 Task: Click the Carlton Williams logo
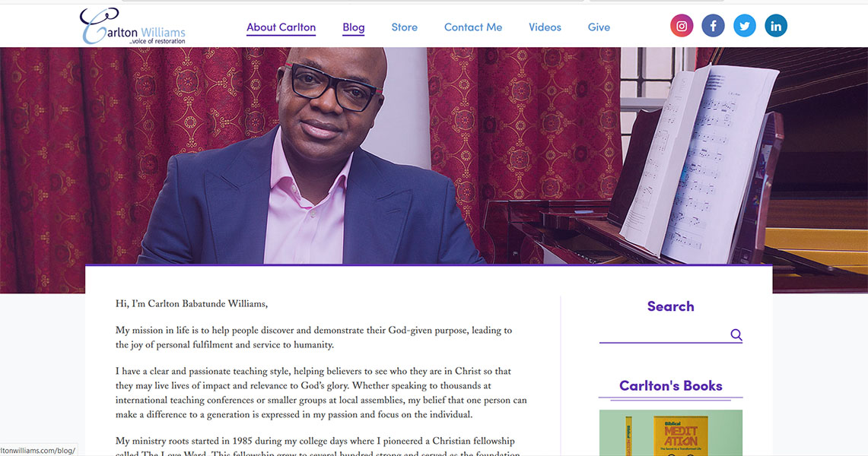pos(133,27)
